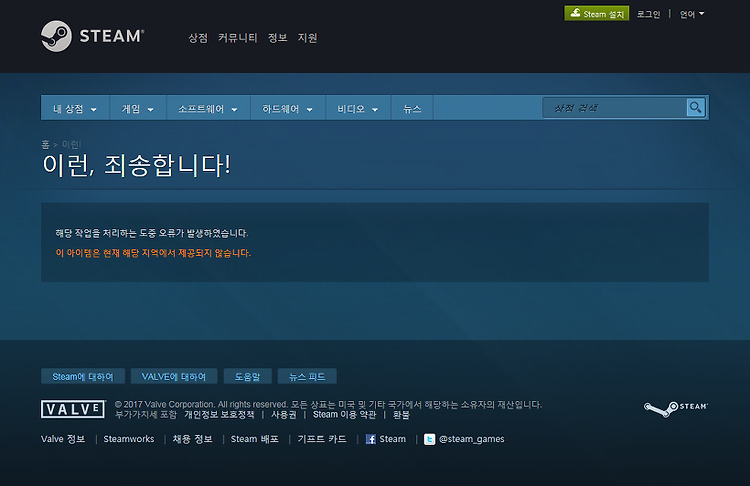The width and height of the screenshot is (750, 486).
Task: Click the 뉴스 피드 news feed button
Action: tap(307, 376)
